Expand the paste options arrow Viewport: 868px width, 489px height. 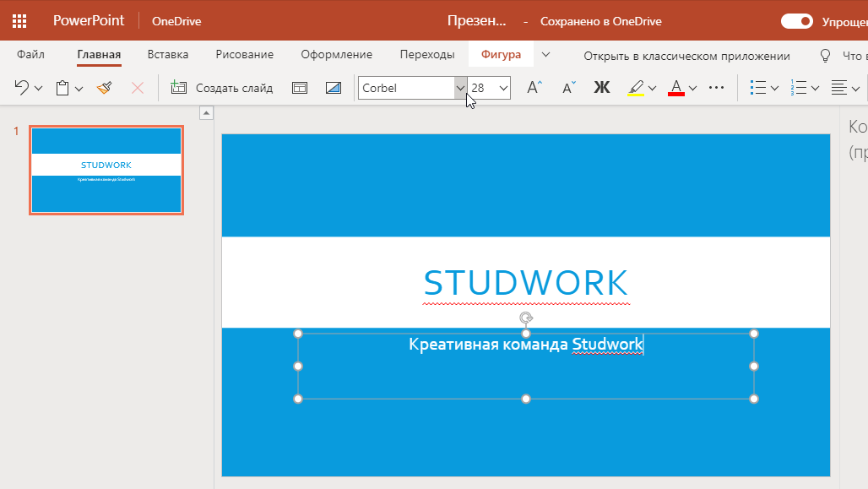coord(79,88)
